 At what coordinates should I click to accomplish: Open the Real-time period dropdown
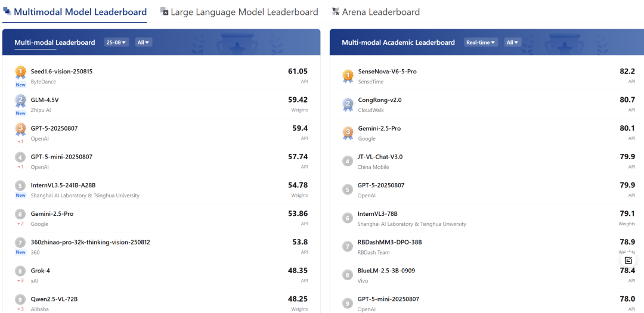pos(481,42)
